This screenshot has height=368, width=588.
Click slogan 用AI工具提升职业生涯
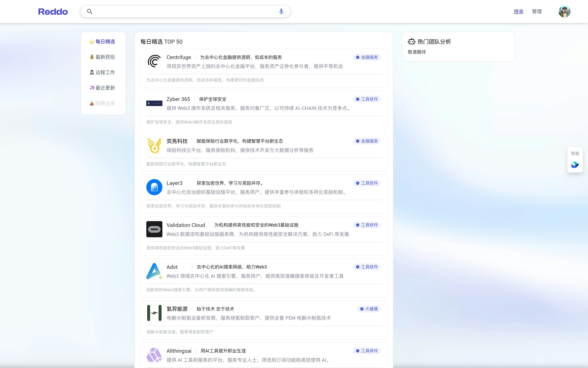(x=223, y=351)
